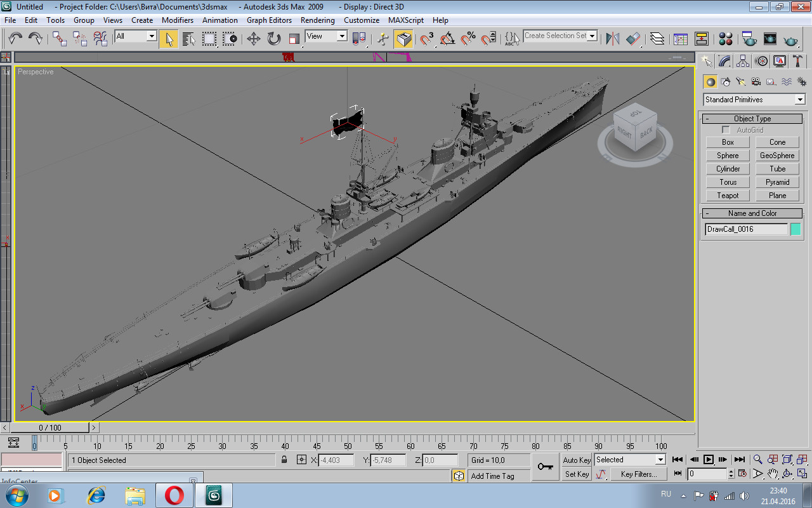Open the Rendering menu
This screenshot has height=508, width=812.
(317, 20)
